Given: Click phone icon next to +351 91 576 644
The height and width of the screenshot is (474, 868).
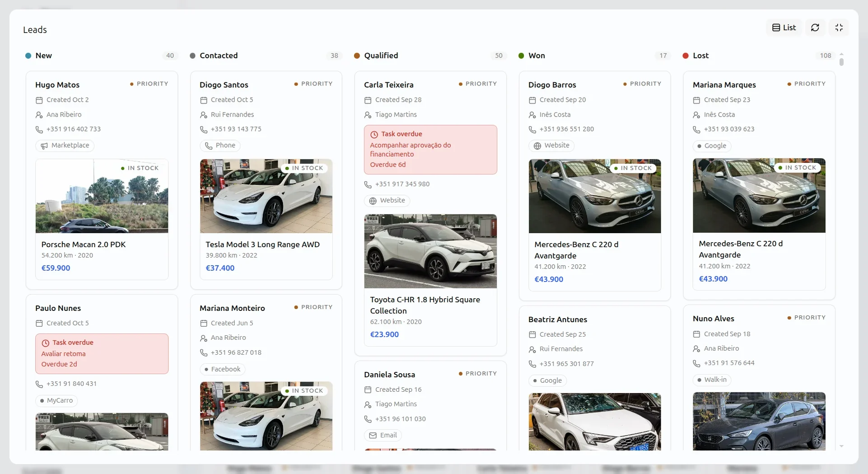Looking at the screenshot, I should coord(696,363).
